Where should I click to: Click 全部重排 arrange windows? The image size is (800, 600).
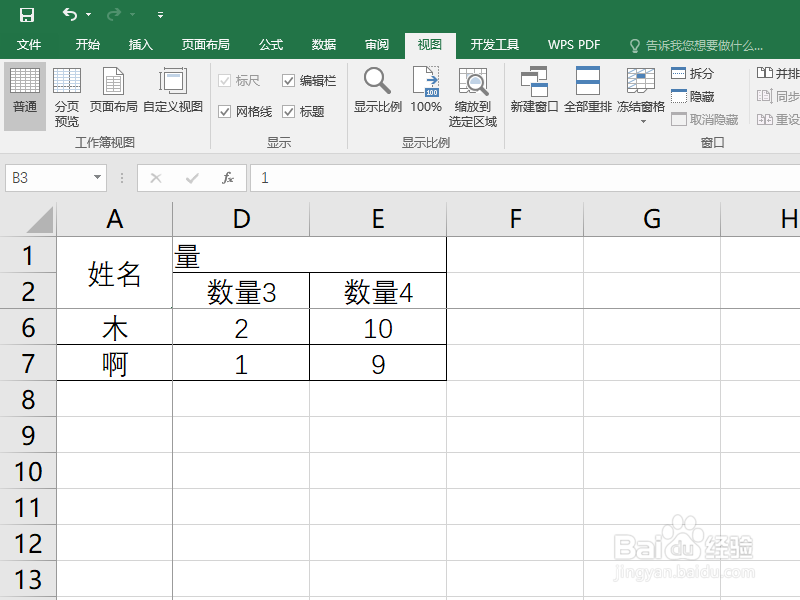coord(588,90)
